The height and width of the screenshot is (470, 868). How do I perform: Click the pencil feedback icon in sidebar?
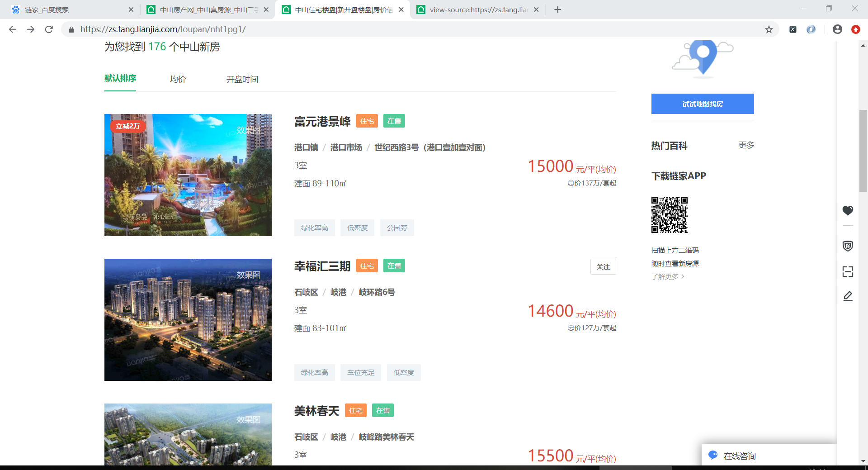pyautogui.click(x=848, y=296)
